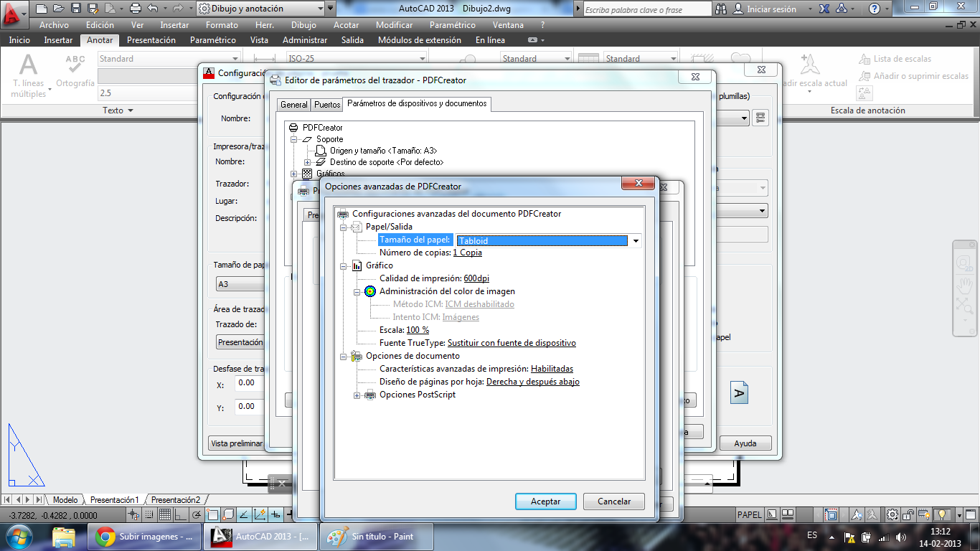The height and width of the screenshot is (551, 980).
Task: Click the Aceptar button
Action: click(545, 501)
